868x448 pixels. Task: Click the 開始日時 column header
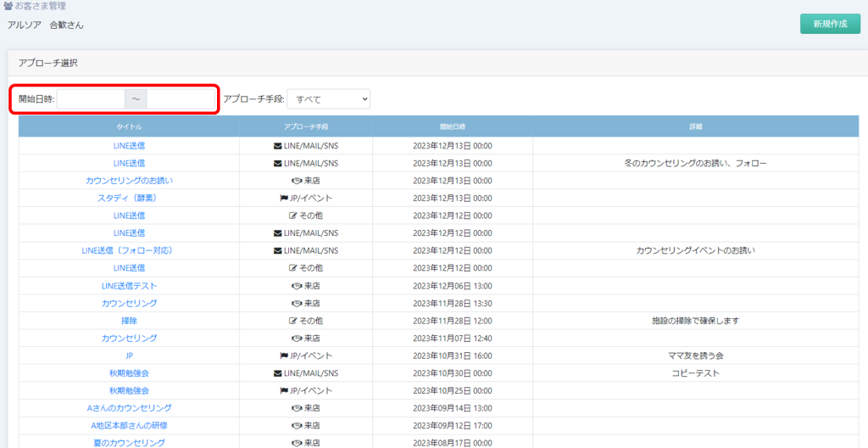click(452, 126)
